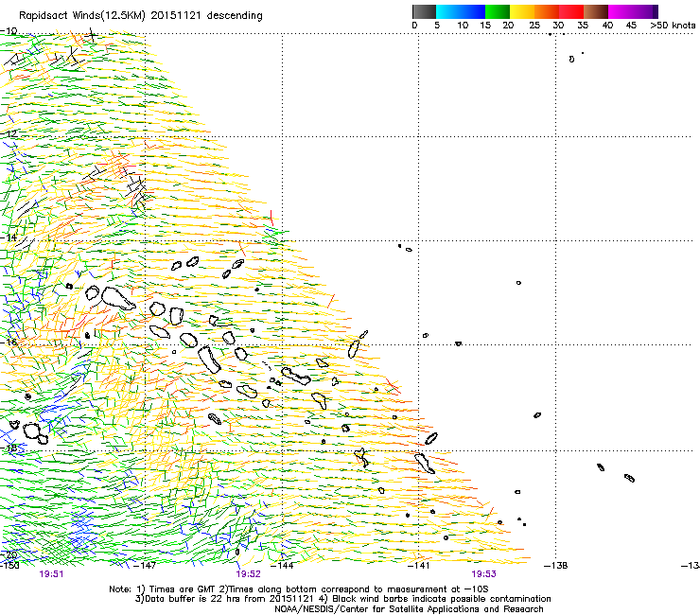Click the 'Data buffer is 22 hrs' note line
The height and width of the screenshot is (615, 700).
click(x=342, y=599)
